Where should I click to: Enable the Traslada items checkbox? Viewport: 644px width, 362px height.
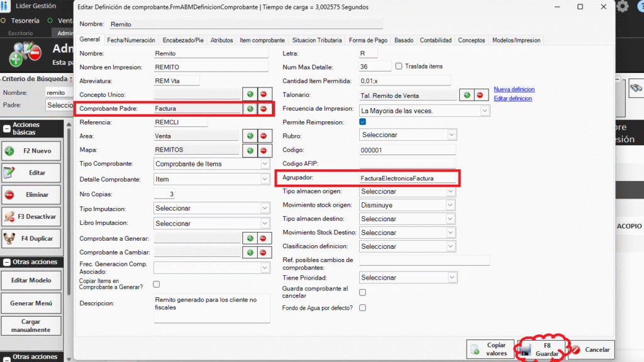coord(399,66)
